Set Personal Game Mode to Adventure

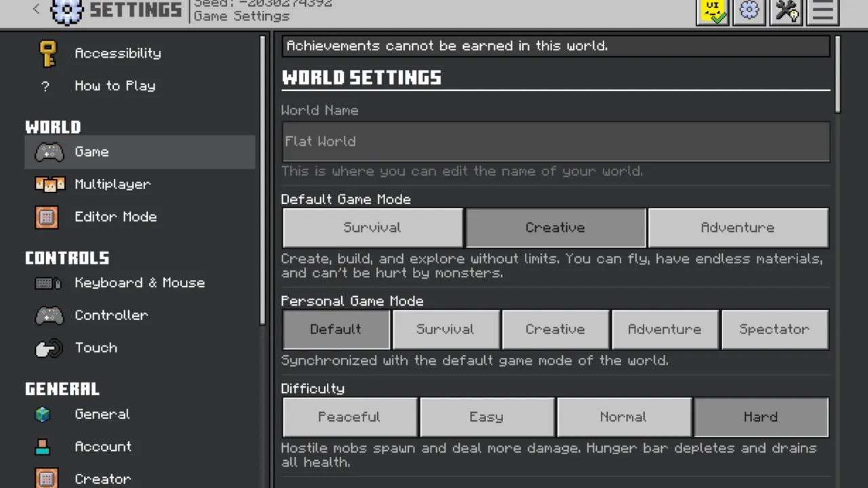coord(665,329)
